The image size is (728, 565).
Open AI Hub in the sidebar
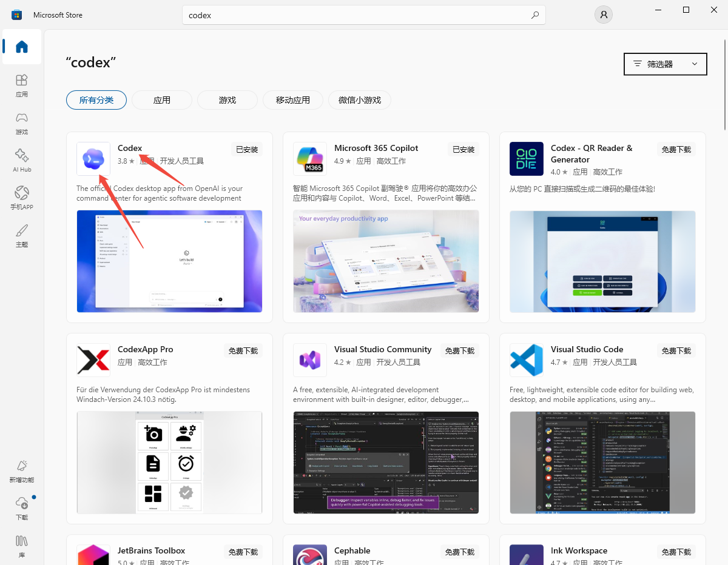pos(22,161)
